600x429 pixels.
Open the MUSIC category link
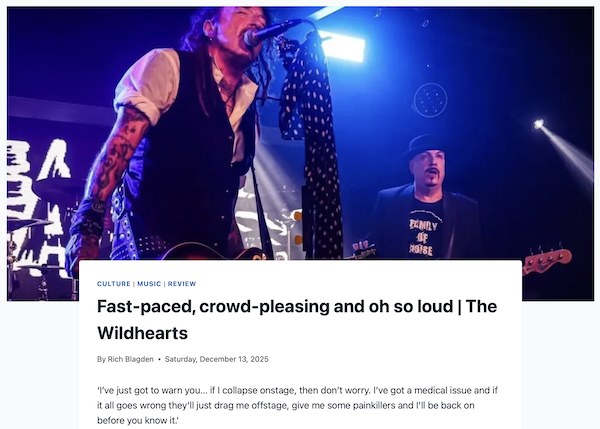click(149, 284)
